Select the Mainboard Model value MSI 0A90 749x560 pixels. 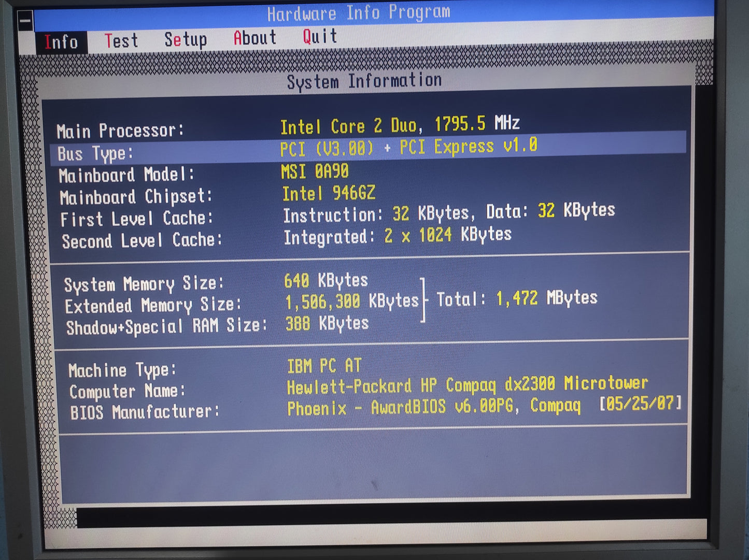(x=315, y=171)
